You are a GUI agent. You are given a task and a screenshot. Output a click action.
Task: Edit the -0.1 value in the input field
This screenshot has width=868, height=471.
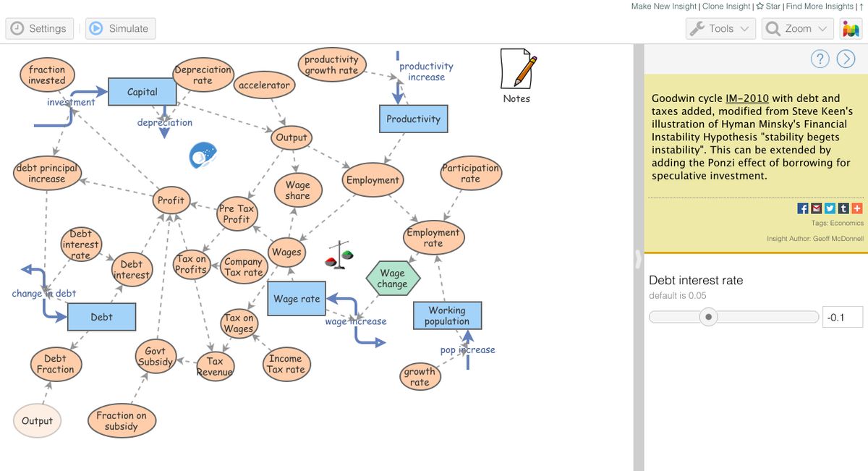[x=842, y=316]
